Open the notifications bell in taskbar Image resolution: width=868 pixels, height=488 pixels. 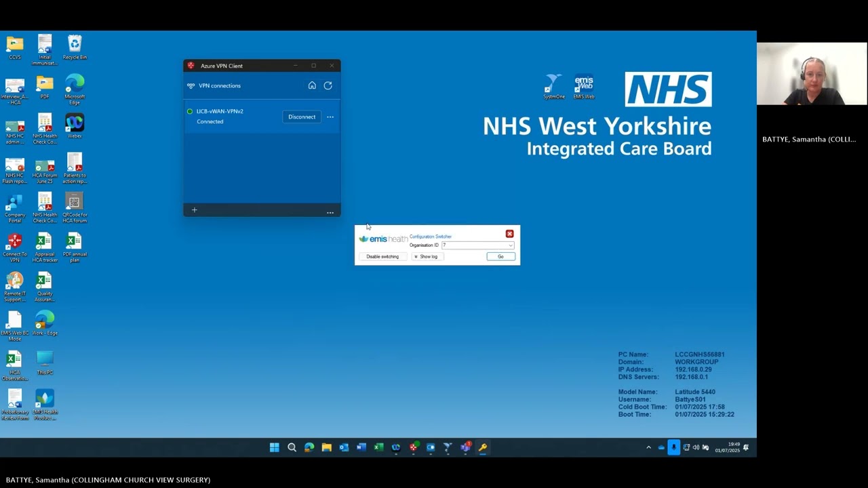pos(746,447)
